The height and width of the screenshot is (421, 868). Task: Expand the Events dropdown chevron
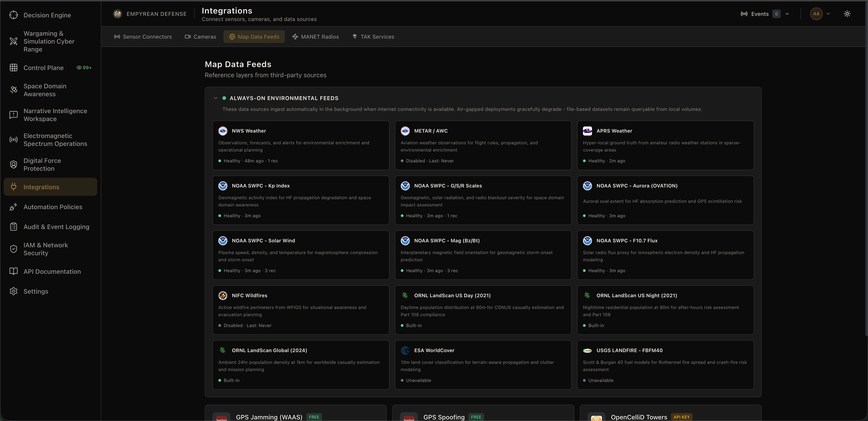coord(787,14)
